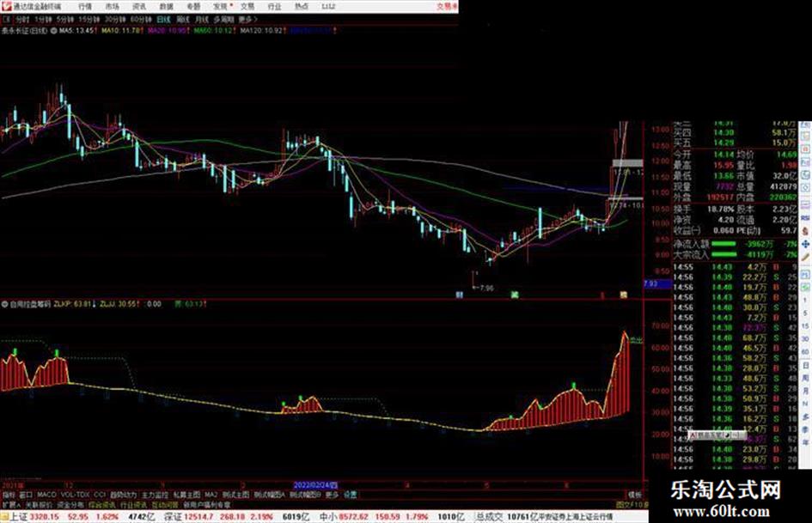Open the 数据 menu
812x523 pixels.
point(166,7)
